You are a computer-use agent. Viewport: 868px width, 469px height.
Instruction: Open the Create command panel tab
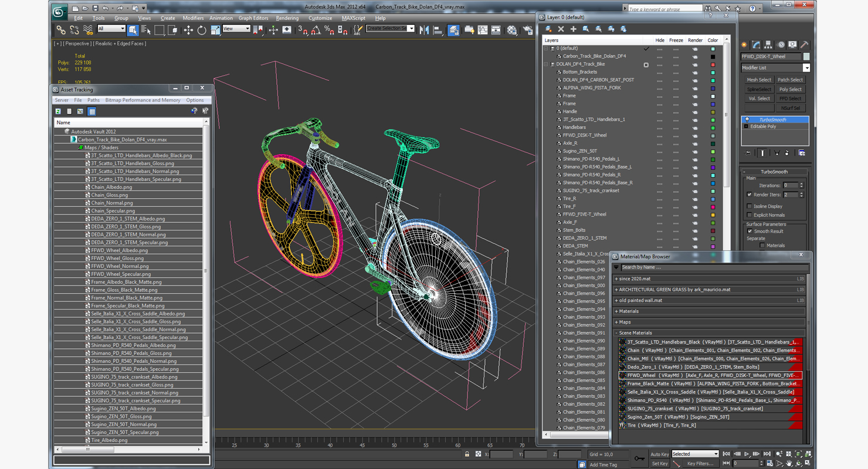pos(744,45)
